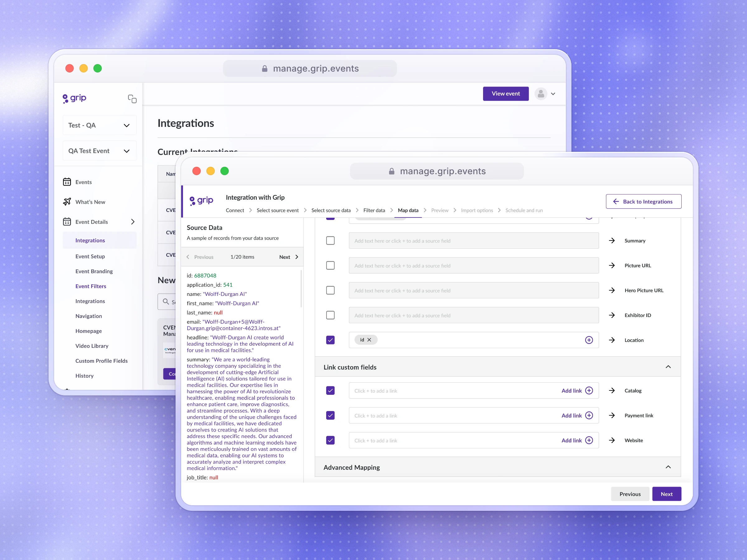Click the arrow icon next to Exhibitor ID
Viewport: 747px width, 560px height.
pyautogui.click(x=612, y=315)
